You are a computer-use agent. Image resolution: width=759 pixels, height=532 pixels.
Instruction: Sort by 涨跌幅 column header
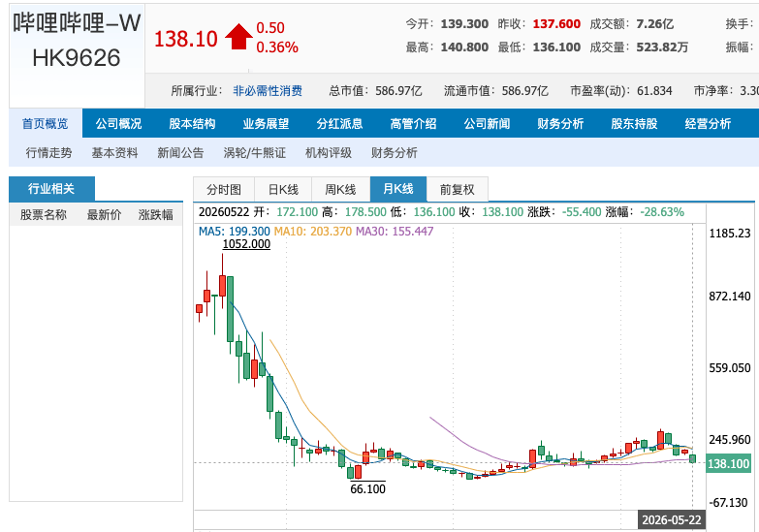pos(156,214)
